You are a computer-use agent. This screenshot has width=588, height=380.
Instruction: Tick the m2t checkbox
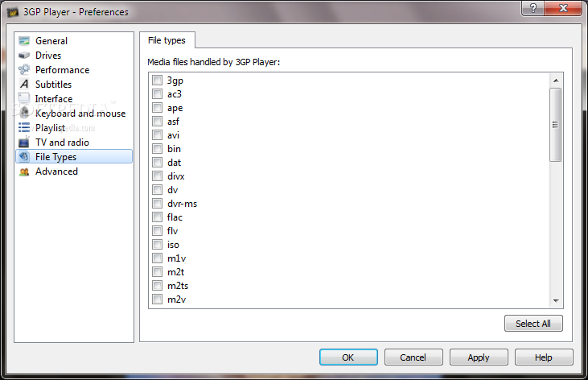click(157, 272)
